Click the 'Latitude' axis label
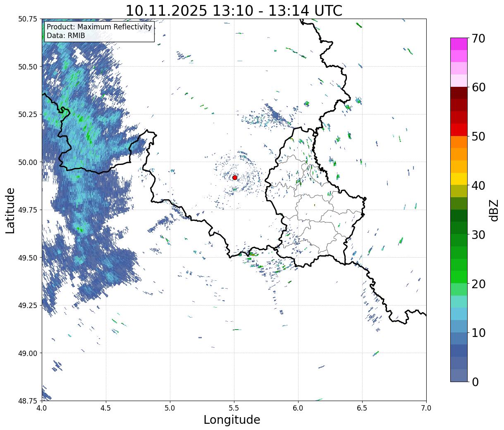This screenshot has height=430, width=504. [x=10, y=210]
